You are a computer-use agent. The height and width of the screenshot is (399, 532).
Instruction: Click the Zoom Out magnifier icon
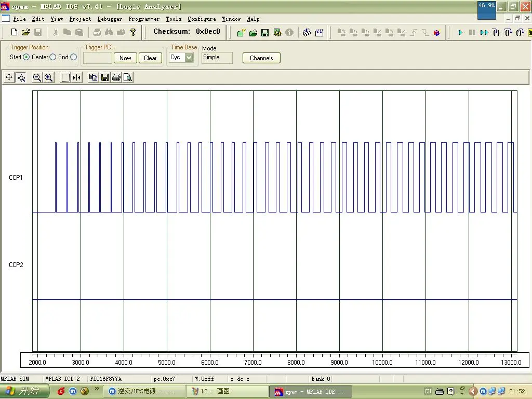(37, 77)
